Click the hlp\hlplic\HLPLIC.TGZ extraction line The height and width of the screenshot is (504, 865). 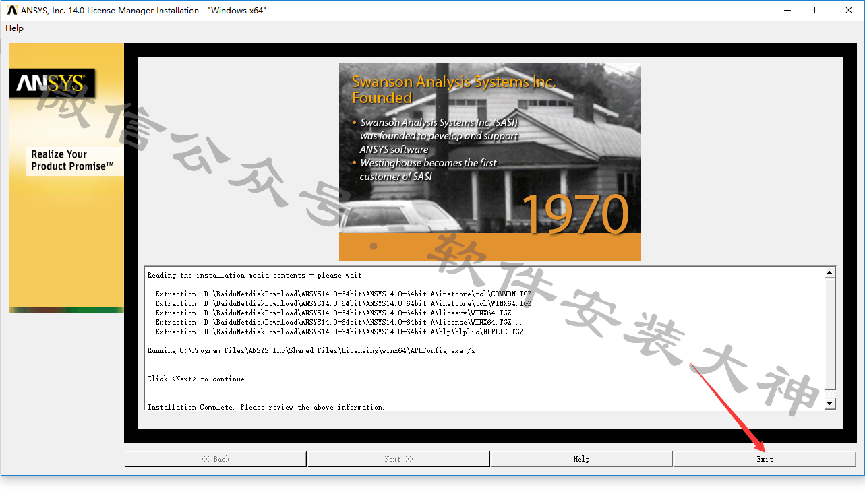[x=347, y=332]
